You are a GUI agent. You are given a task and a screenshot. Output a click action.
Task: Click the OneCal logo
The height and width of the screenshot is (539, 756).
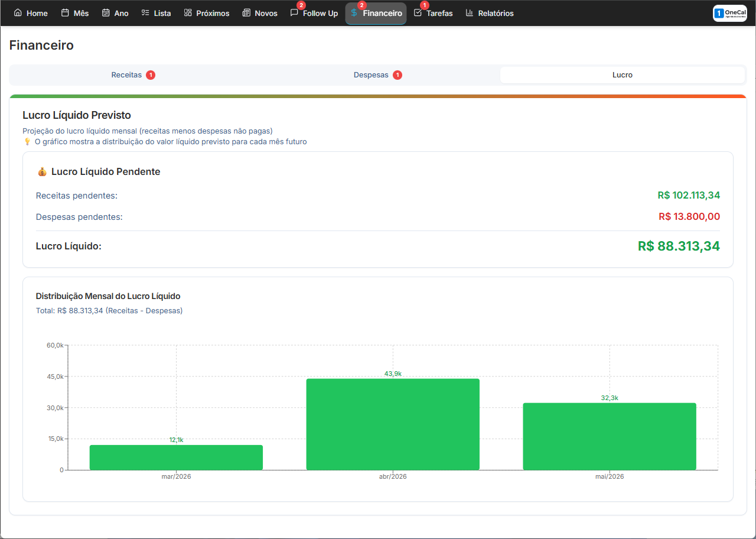click(x=730, y=13)
